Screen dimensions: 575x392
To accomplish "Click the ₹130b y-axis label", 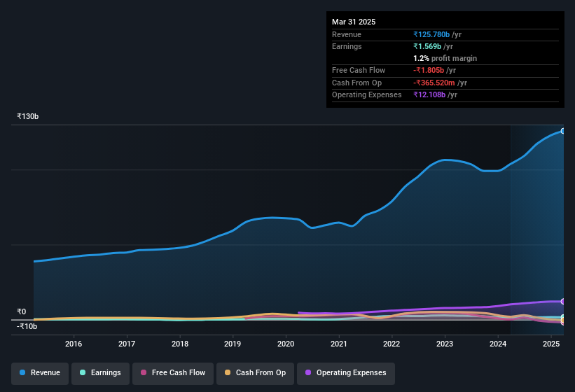I will (x=27, y=116).
